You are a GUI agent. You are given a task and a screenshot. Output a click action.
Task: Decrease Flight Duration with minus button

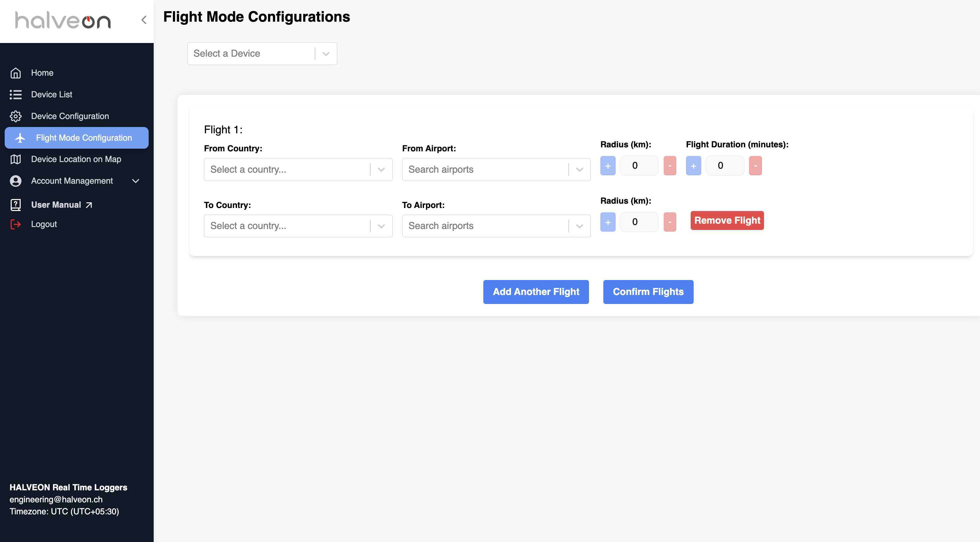pyautogui.click(x=755, y=165)
